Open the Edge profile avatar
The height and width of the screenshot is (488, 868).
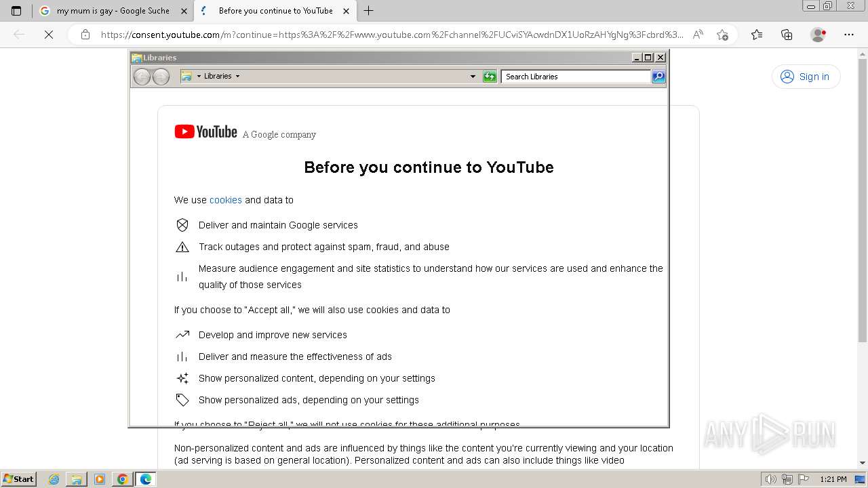818,35
